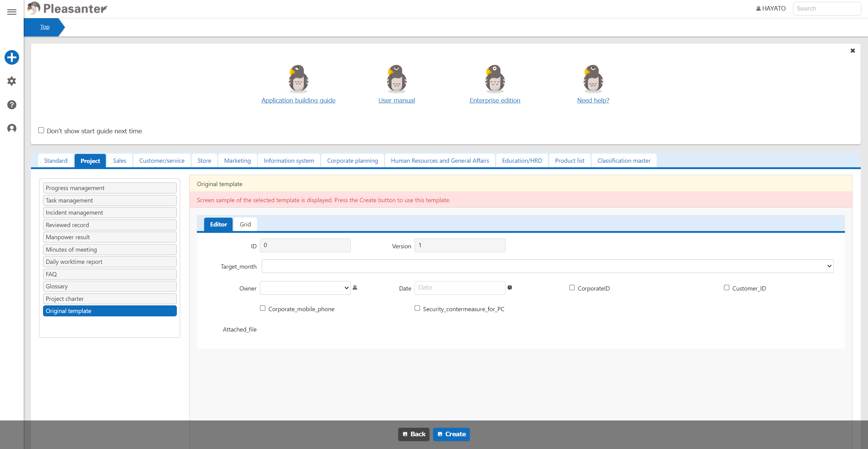The image size is (868, 449).
Task: Switch to the Standard tab
Action: point(56,161)
